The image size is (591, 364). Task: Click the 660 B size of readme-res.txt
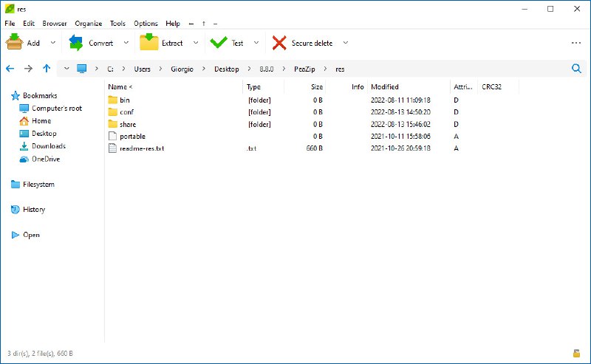coord(314,148)
